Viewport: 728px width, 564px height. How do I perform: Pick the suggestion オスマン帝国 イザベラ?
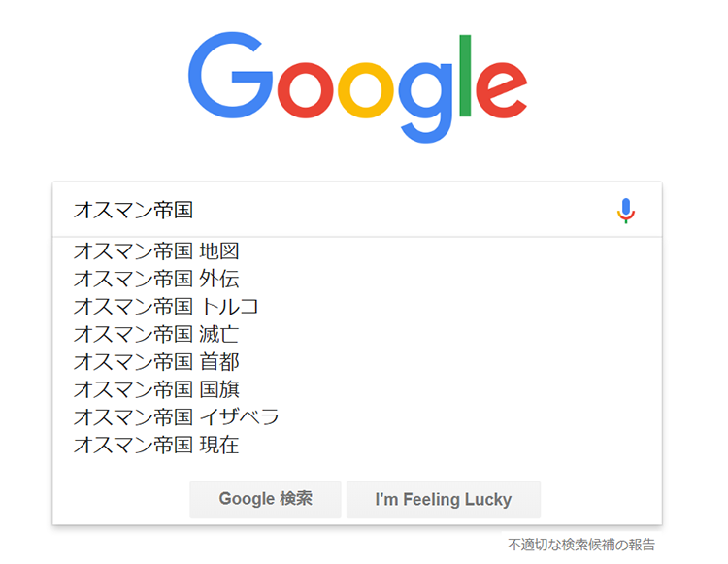(357, 416)
